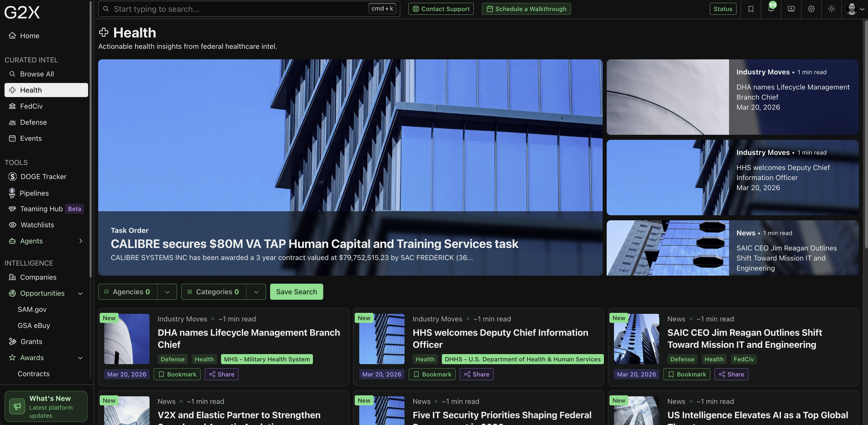Bookmark the SAIC CEO article
This screenshot has height=425, width=868.
pos(687,374)
